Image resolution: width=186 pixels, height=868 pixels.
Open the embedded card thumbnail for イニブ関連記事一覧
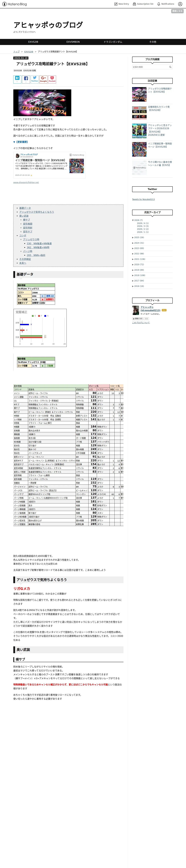click(x=77, y=166)
